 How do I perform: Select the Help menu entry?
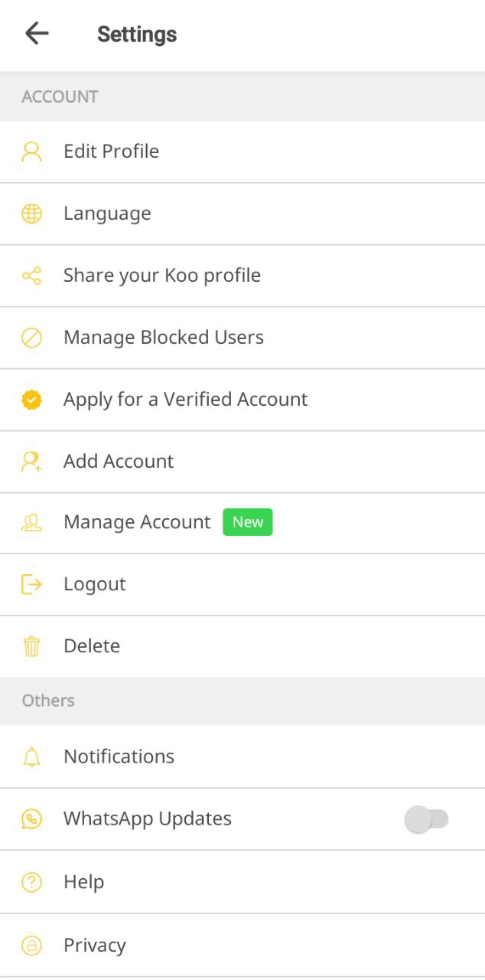(x=83, y=882)
